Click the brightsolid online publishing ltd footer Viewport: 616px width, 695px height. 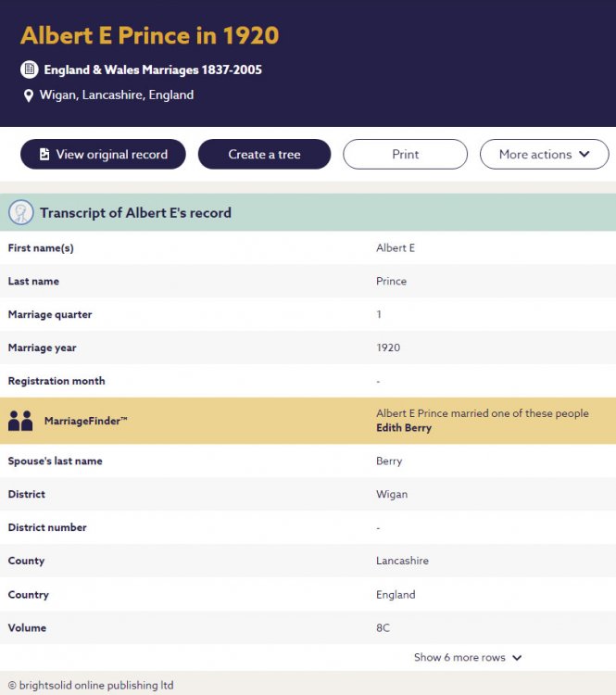[91, 686]
